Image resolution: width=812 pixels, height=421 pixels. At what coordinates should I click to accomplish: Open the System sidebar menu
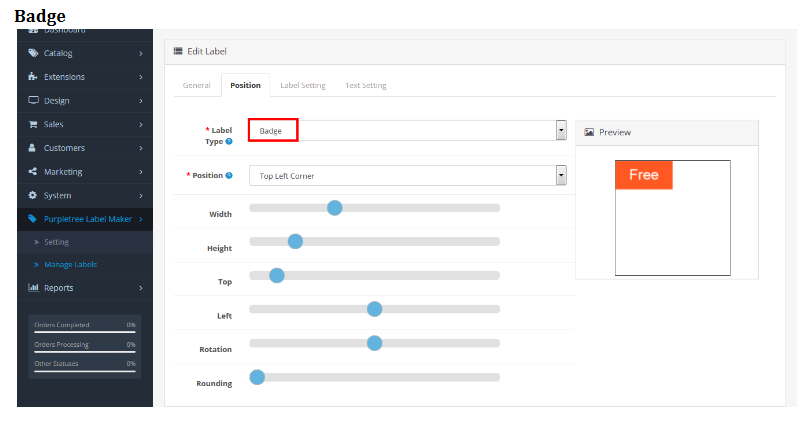tap(85, 196)
